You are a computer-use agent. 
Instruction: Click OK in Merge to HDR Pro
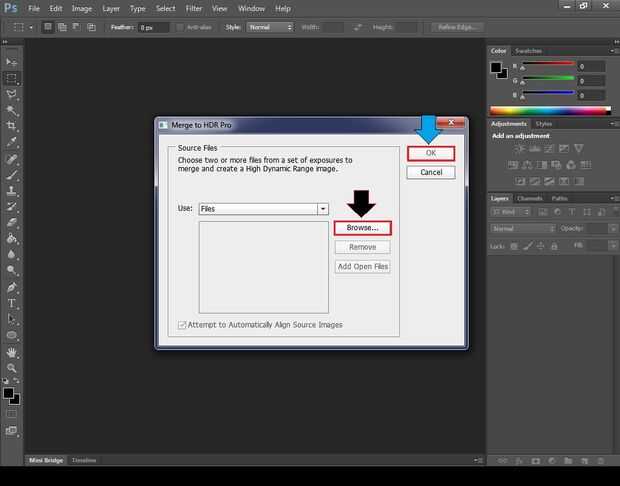coord(431,153)
